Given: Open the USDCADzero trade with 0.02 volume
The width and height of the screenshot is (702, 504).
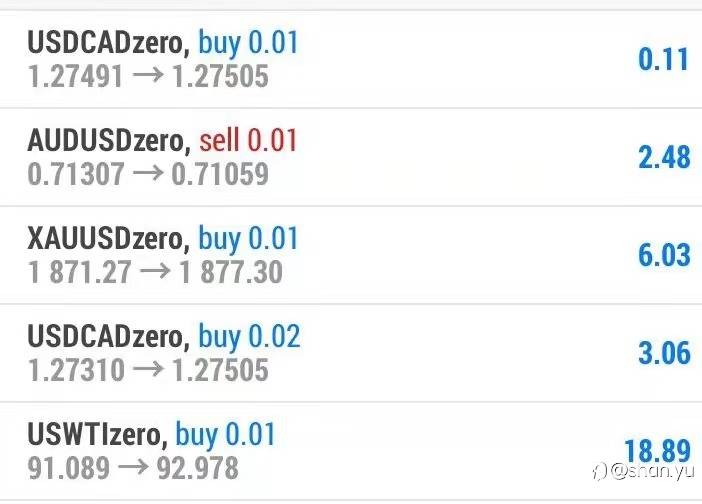Looking at the screenshot, I should [x=350, y=353].
